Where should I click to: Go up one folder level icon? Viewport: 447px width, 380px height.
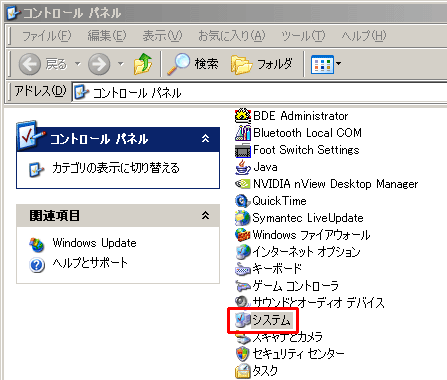[x=143, y=64]
